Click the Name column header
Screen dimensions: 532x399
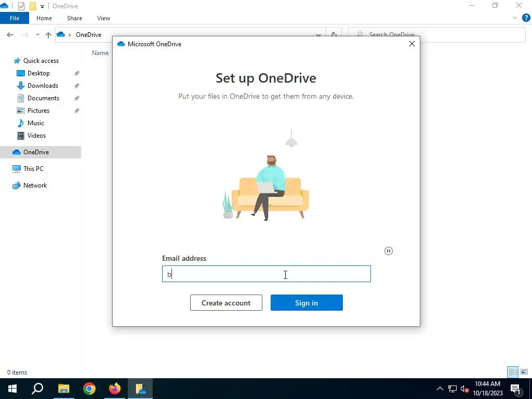point(100,53)
